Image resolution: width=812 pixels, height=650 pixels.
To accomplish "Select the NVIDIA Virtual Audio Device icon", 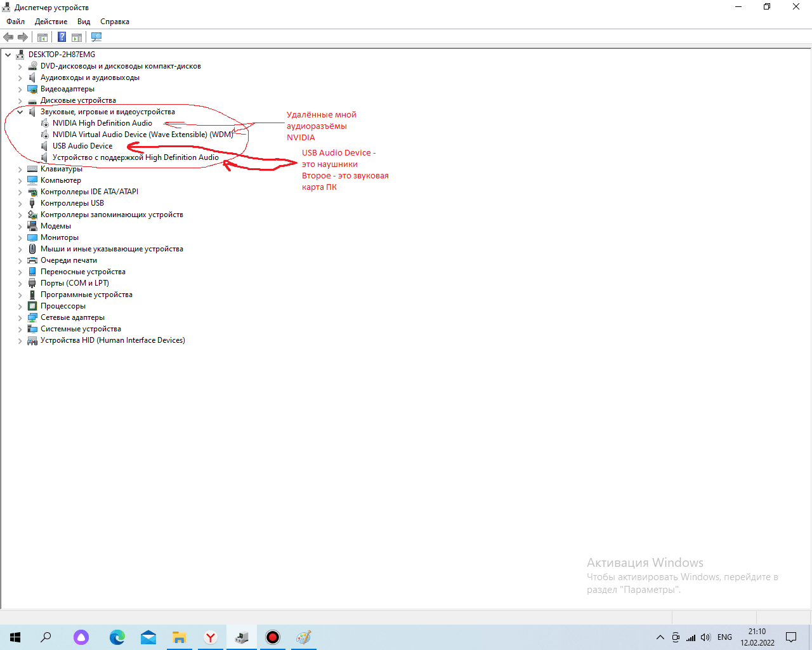I will 44,135.
